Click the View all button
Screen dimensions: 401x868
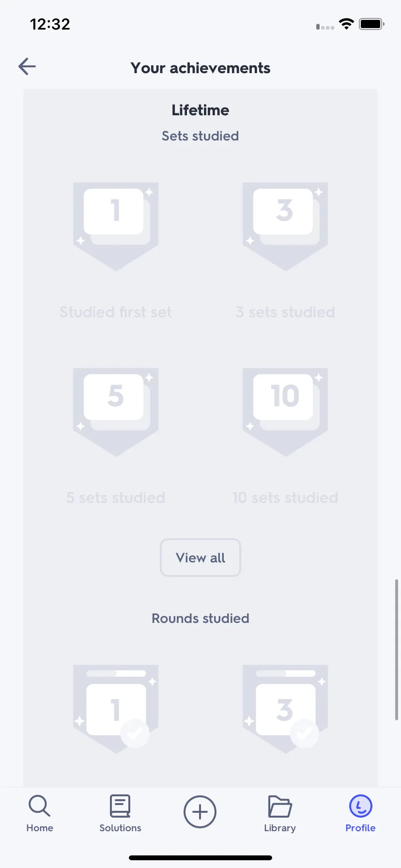tap(200, 558)
